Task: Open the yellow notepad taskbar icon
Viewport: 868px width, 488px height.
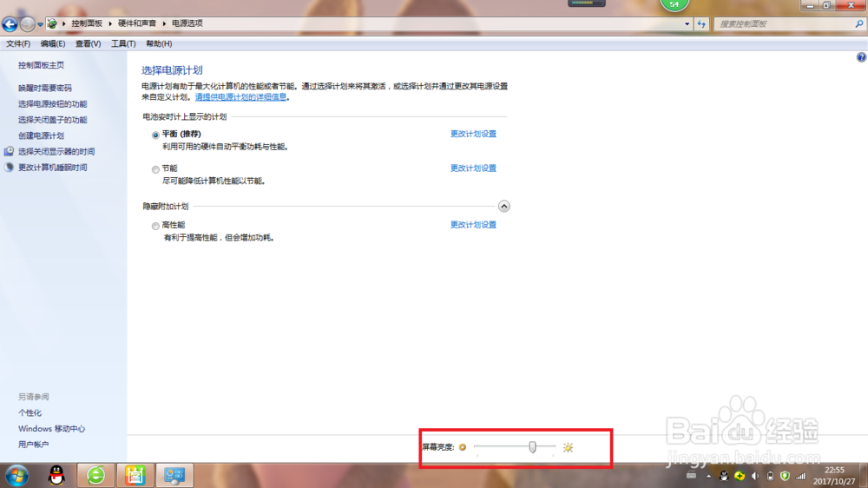Action: pyautogui.click(x=135, y=475)
